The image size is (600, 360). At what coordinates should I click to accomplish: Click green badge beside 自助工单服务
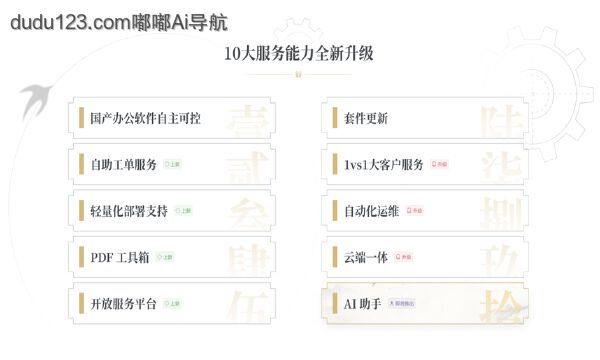(172, 164)
